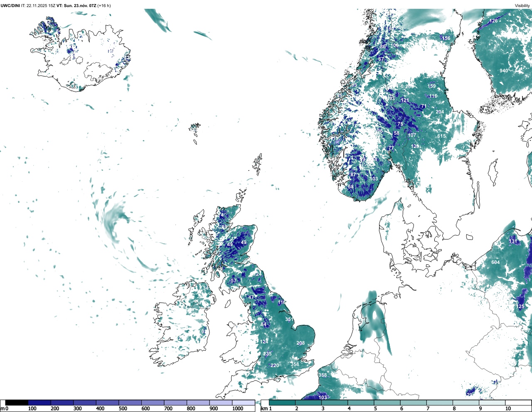Pick the lightest 9–10 km legend swatch
532x412 pixels.
493,402
